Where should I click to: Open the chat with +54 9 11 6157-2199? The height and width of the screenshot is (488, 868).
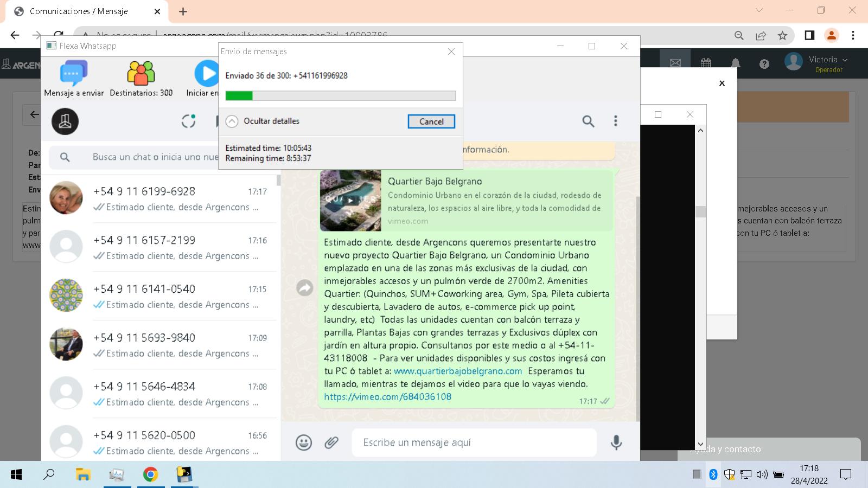click(x=161, y=247)
